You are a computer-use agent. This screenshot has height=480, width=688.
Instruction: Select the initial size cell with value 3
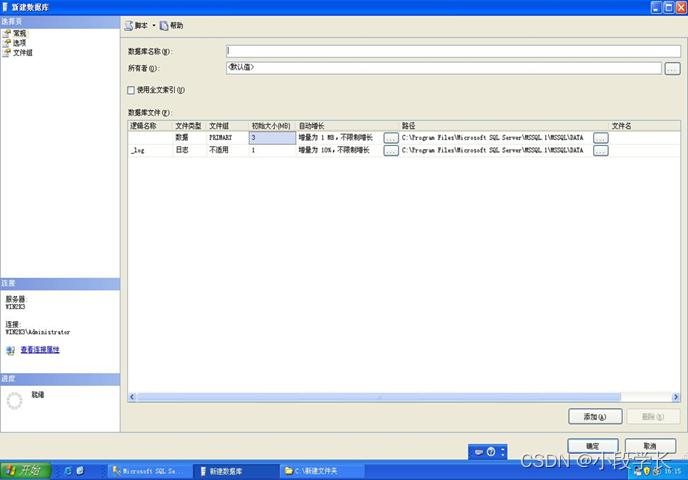pyautogui.click(x=272, y=138)
